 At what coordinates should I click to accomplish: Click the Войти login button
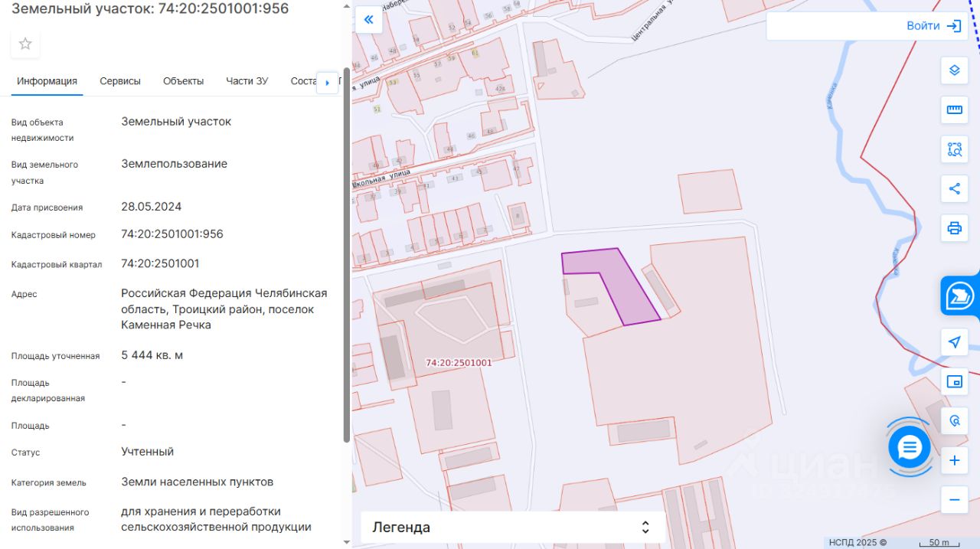933,26
